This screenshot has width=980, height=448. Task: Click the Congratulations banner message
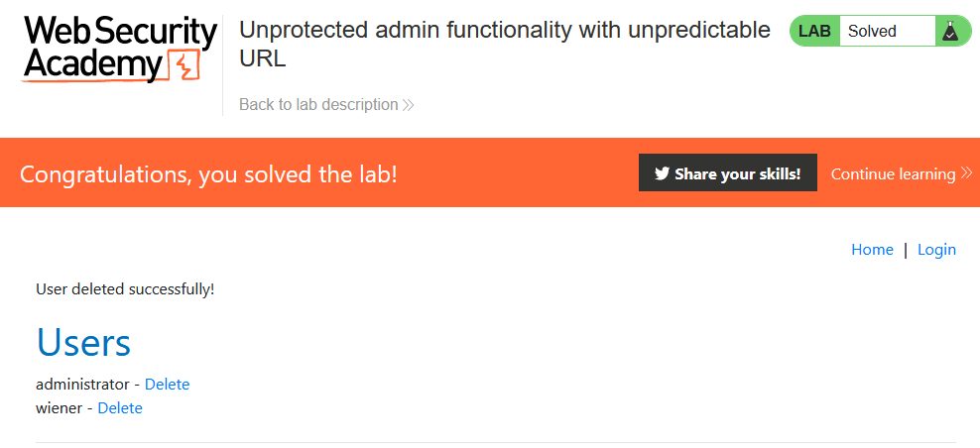208,174
